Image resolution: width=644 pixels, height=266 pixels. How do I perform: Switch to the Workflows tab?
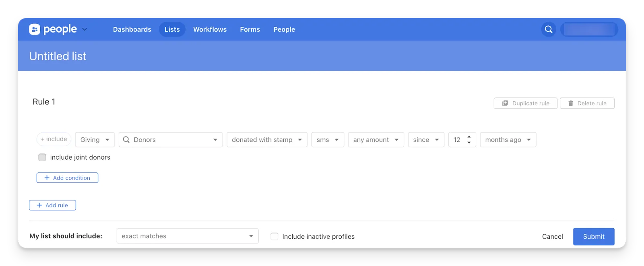coord(210,29)
